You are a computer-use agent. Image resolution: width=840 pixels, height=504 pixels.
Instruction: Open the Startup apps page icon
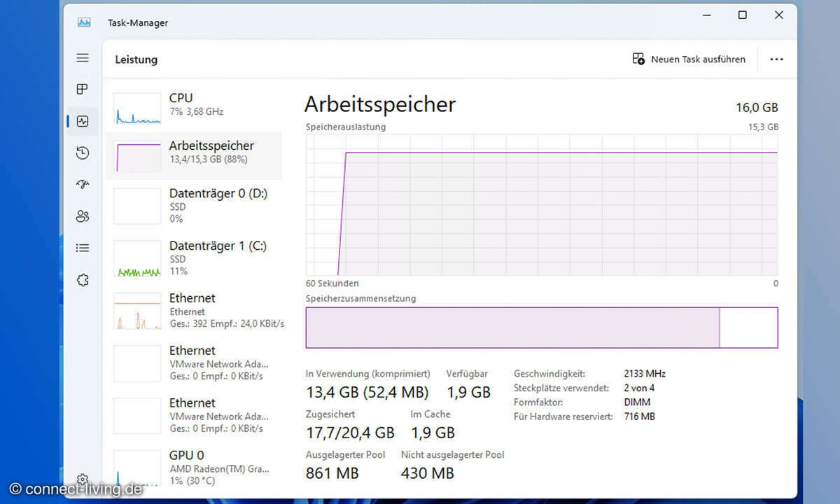[83, 185]
